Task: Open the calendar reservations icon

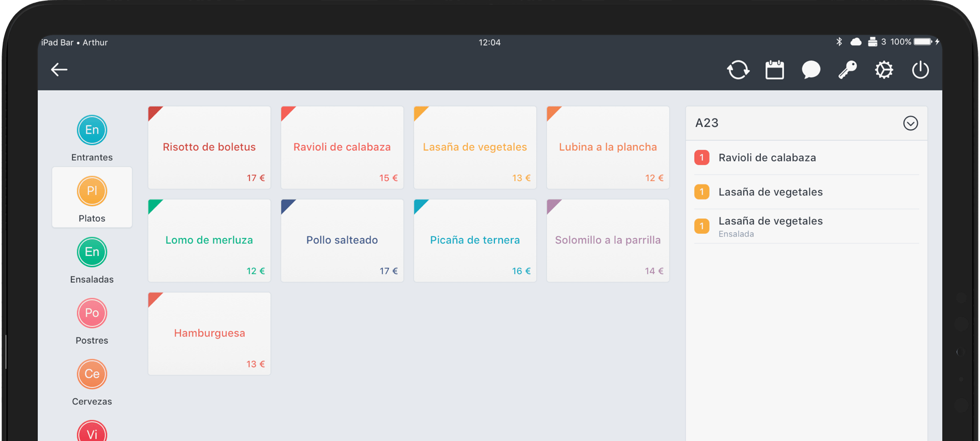Action: (x=775, y=70)
